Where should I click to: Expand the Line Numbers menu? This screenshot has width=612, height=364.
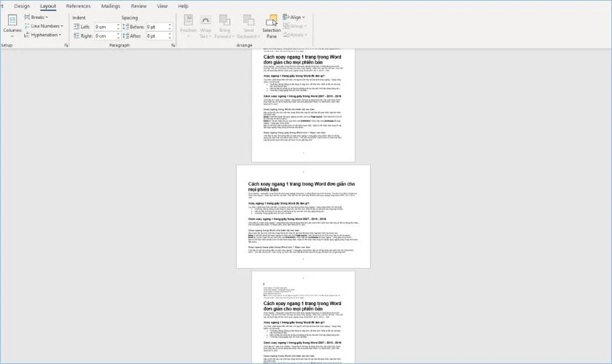[x=44, y=25]
